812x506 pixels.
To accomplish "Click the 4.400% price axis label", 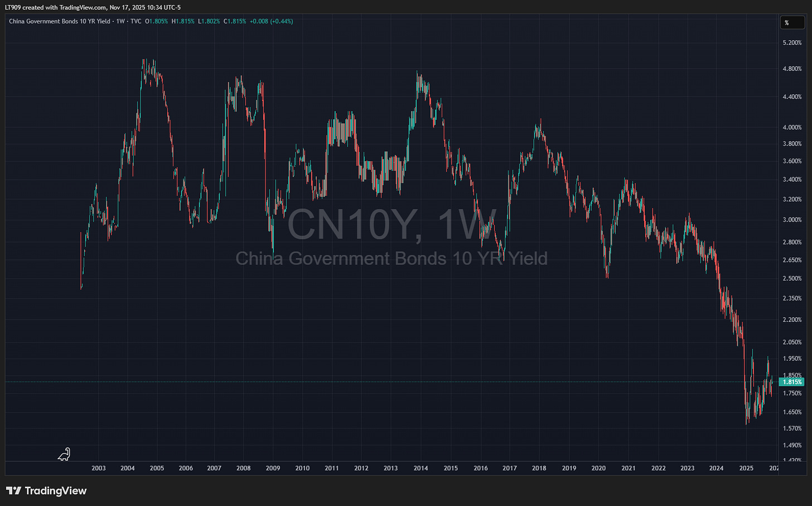I will (792, 97).
